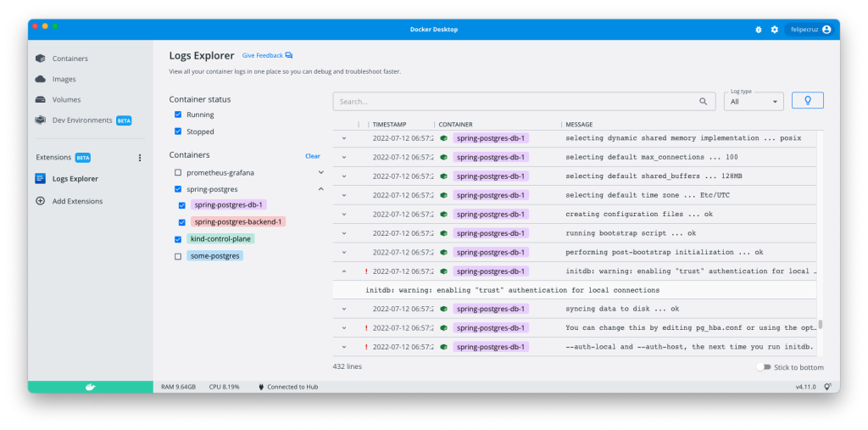This screenshot has width=868, height=430.
Task: Click the notification icon beside version v4.11.0
Action: click(827, 387)
